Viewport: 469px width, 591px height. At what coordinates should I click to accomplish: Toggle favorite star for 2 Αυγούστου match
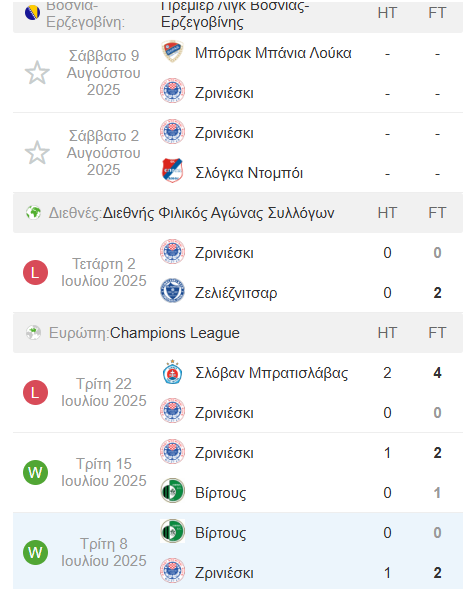point(37,153)
